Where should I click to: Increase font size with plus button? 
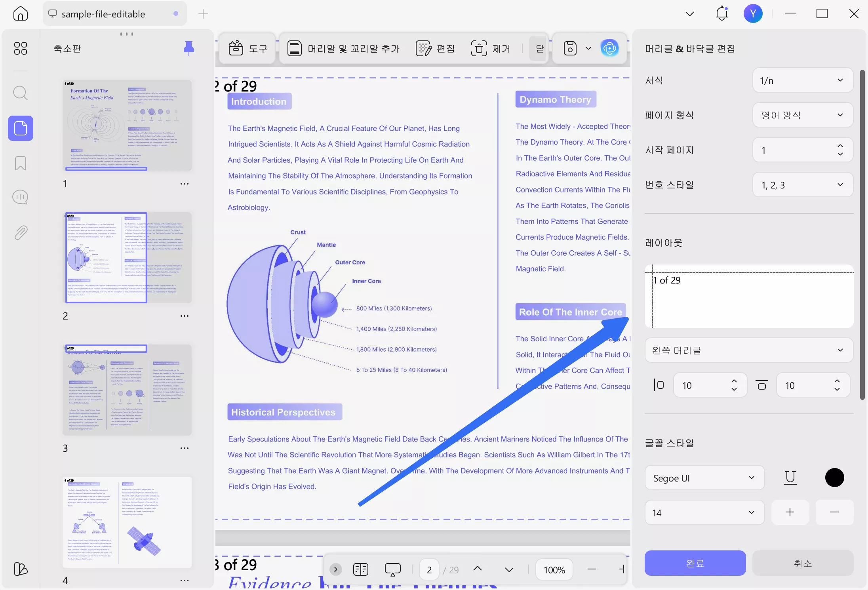(x=790, y=512)
